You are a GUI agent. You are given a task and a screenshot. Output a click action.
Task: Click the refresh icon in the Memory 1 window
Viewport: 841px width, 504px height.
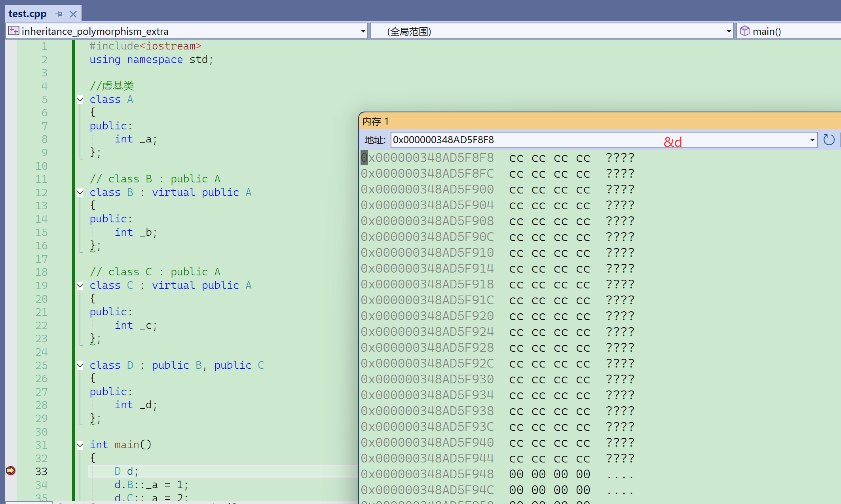pyautogui.click(x=829, y=140)
